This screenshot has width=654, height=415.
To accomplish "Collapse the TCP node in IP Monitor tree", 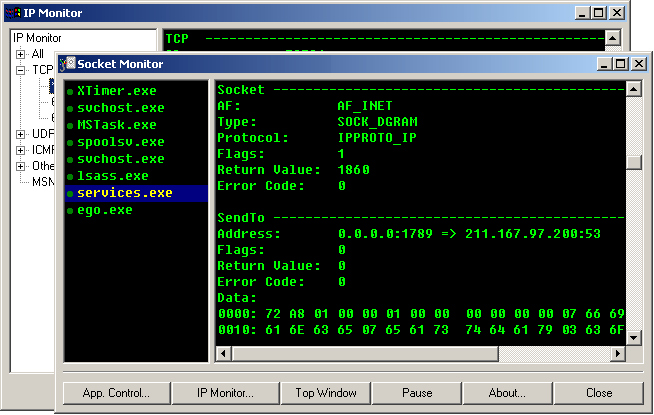I will [20, 70].
